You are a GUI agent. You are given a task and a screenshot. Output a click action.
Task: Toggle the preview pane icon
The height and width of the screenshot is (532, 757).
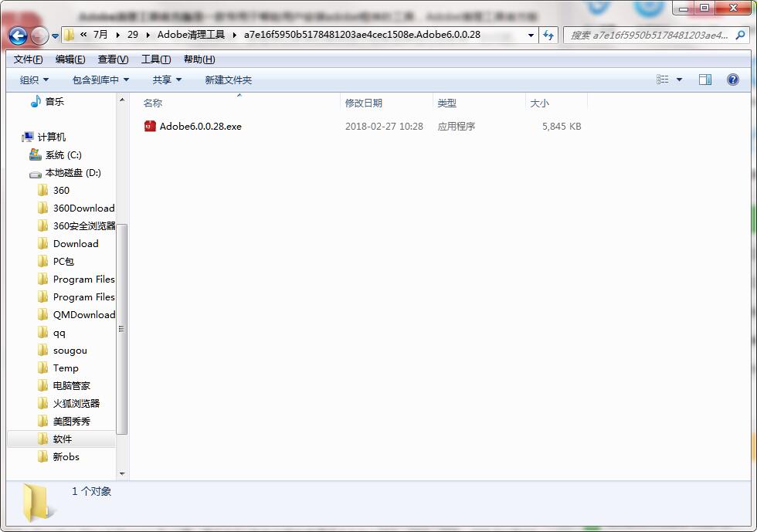click(705, 80)
